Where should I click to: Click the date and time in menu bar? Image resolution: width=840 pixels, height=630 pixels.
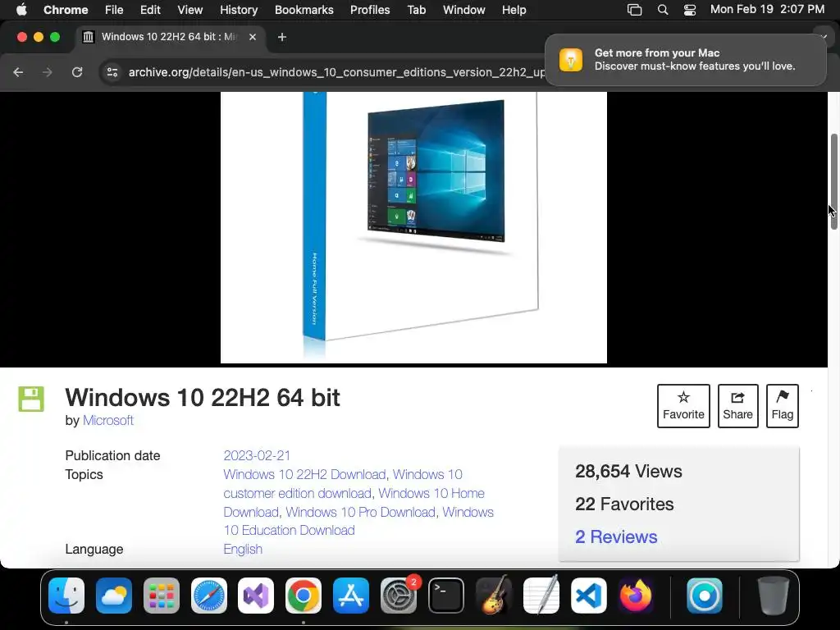(x=767, y=9)
